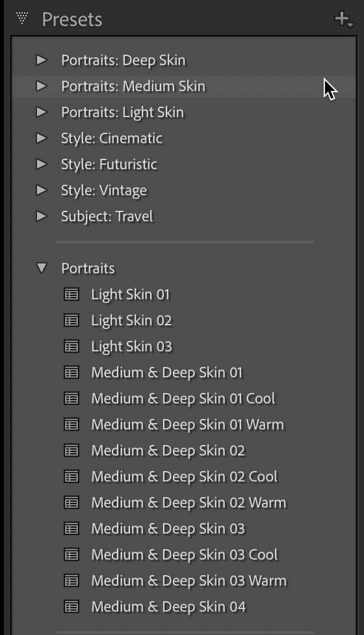Click preset icon beside Medium & Deep Skin 03 Warm
364x635 pixels.
click(x=71, y=580)
